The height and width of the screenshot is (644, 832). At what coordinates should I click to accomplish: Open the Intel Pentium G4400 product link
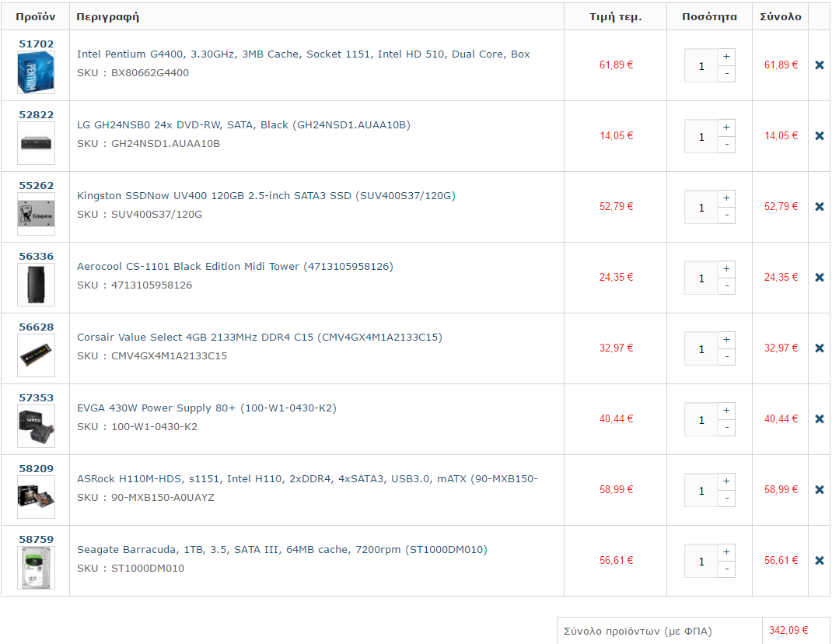click(303, 54)
